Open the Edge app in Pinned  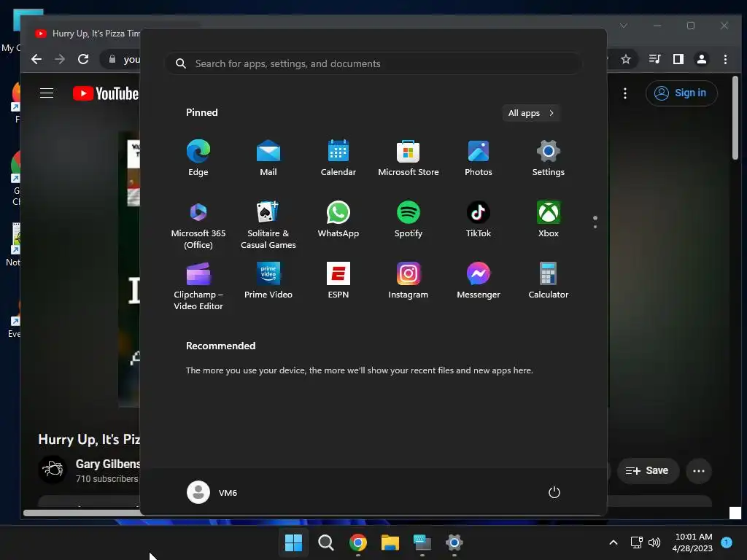pos(198,158)
